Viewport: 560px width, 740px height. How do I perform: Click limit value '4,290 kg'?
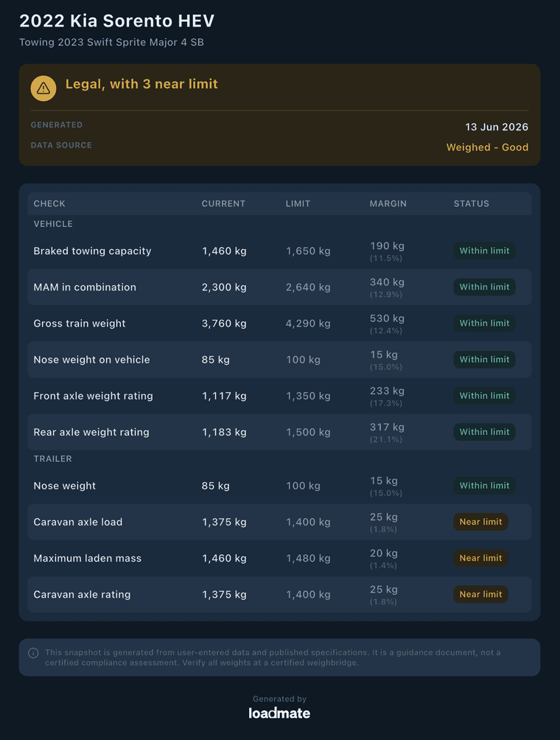click(x=308, y=324)
